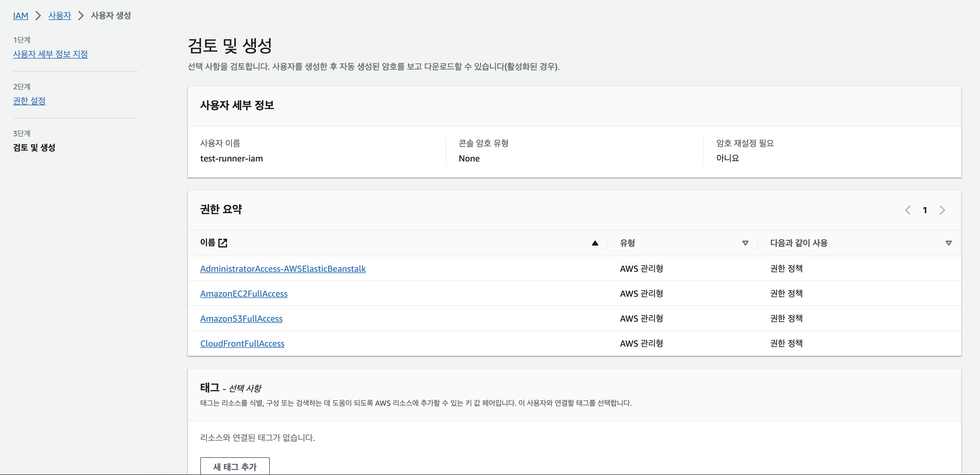Click the test-runner-iam user name value
The height and width of the screenshot is (475, 980).
[x=231, y=158]
